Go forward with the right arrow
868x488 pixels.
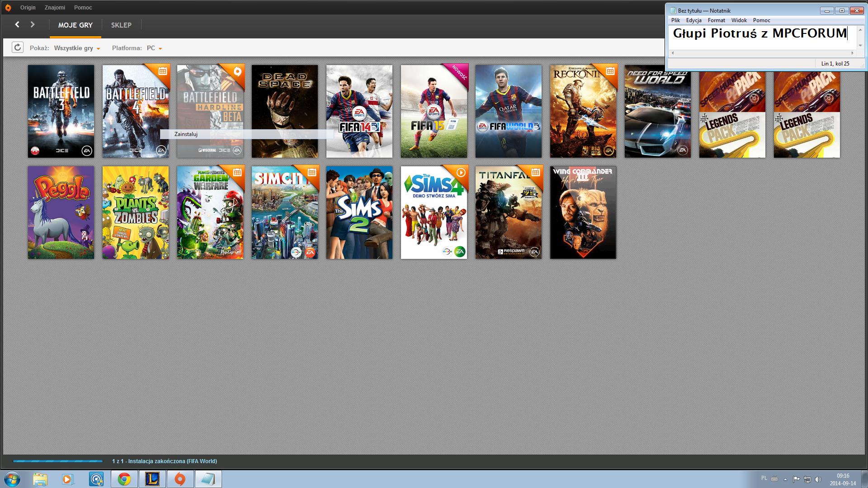pos(33,24)
